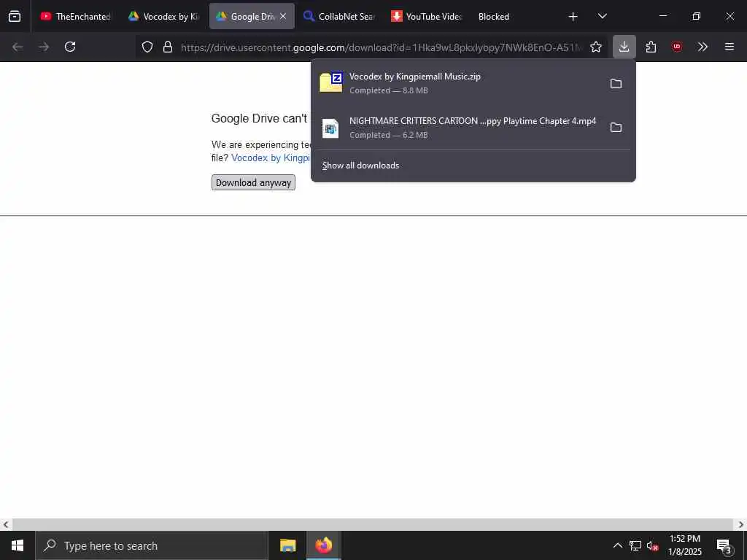Go back to previous page
Screen dimensions: 747x560
(18, 47)
